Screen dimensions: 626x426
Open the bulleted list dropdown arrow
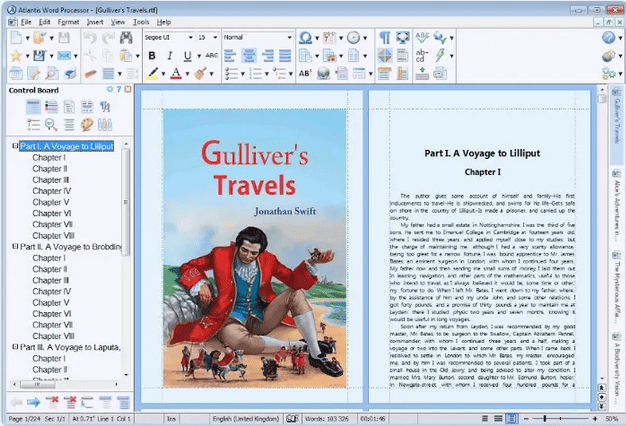coord(243,74)
